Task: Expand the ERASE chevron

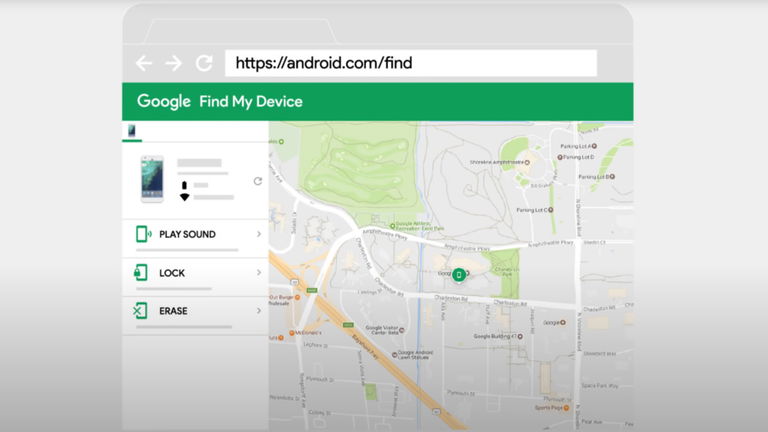Action: 259,311
